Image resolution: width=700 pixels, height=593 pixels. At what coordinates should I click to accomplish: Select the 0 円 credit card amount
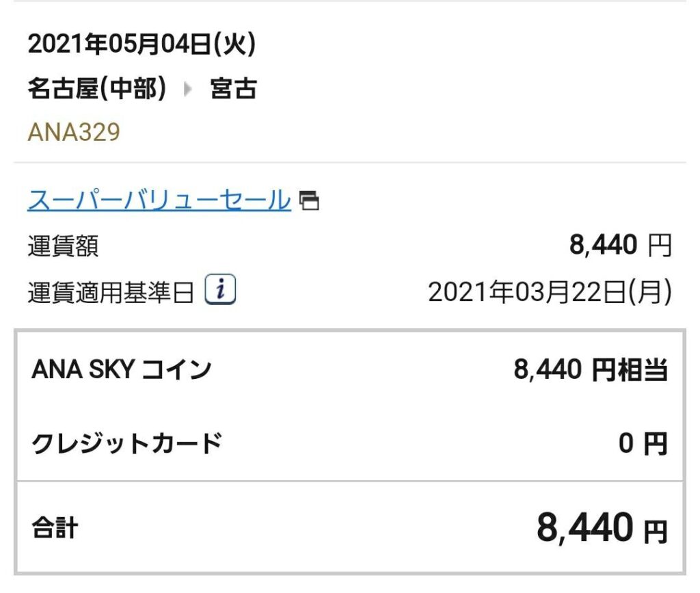pyautogui.click(x=643, y=443)
